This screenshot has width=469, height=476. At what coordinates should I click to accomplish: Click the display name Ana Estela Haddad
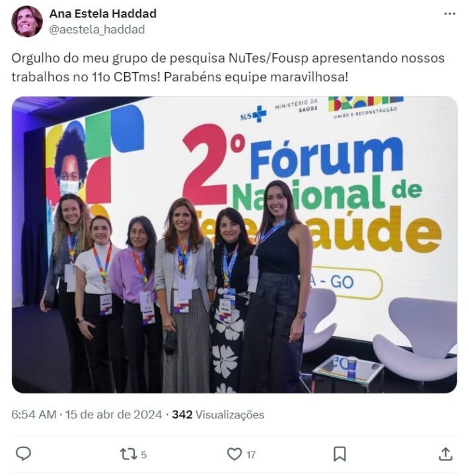(x=103, y=14)
